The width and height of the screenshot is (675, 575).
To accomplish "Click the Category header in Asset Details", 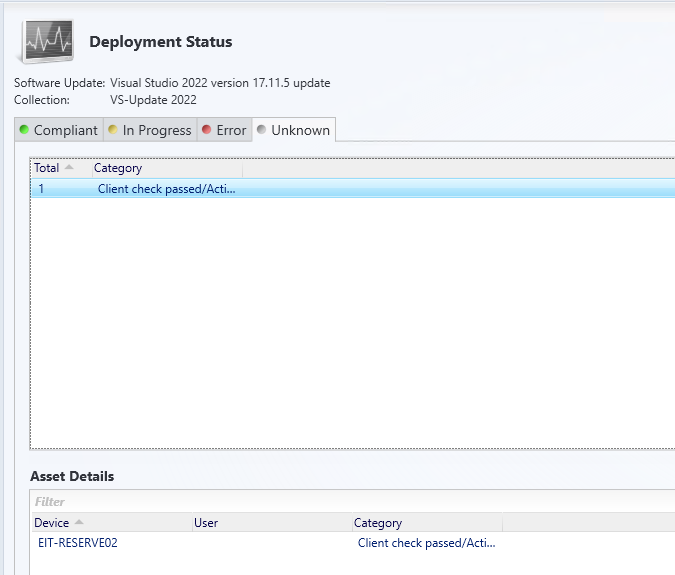I will pyautogui.click(x=427, y=522).
